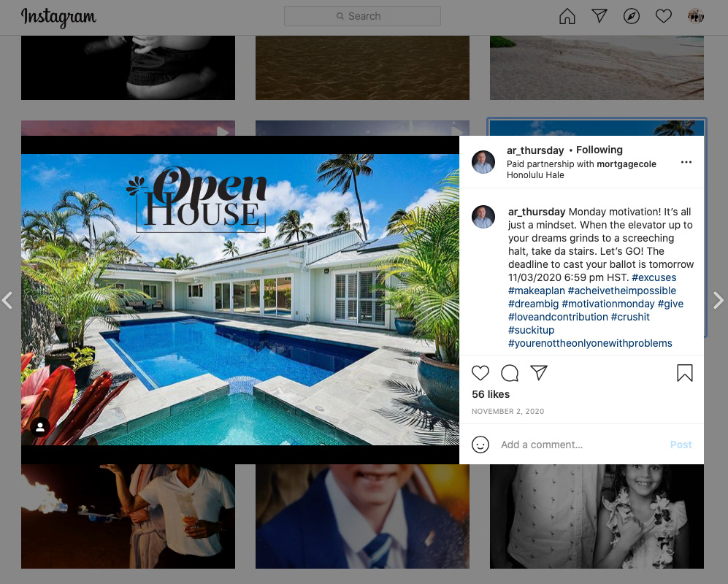Click the Instagram search box
The height and width of the screenshot is (584, 728).
(x=363, y=16)
